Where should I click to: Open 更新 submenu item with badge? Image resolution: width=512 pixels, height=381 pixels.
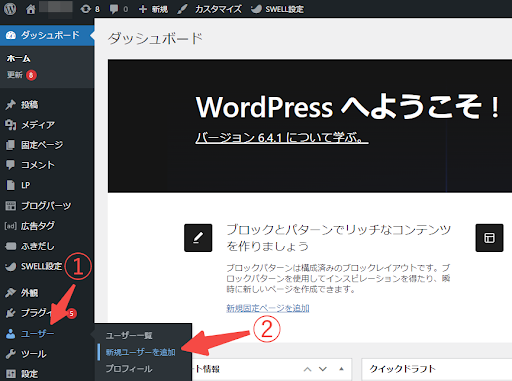click(x=22, y=75)
